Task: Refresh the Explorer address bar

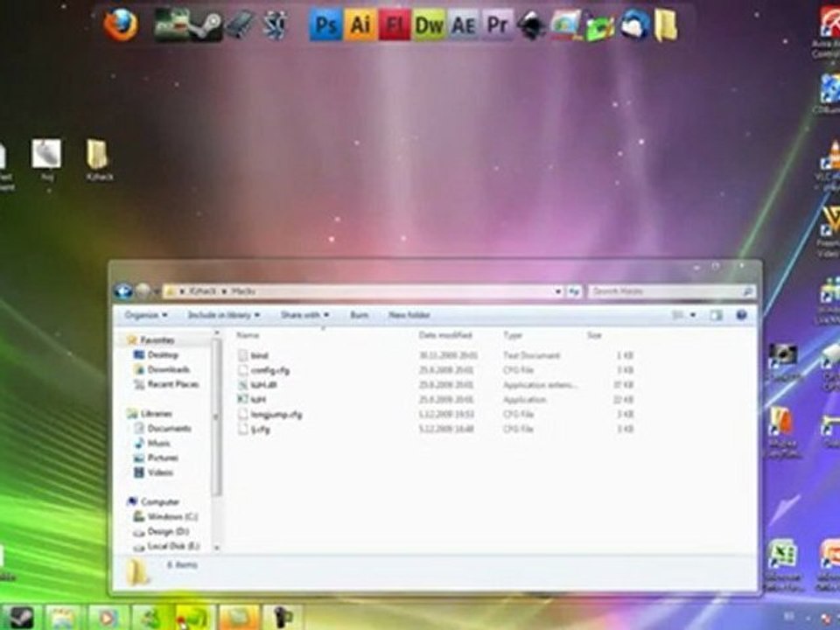Action: point(574,291)
